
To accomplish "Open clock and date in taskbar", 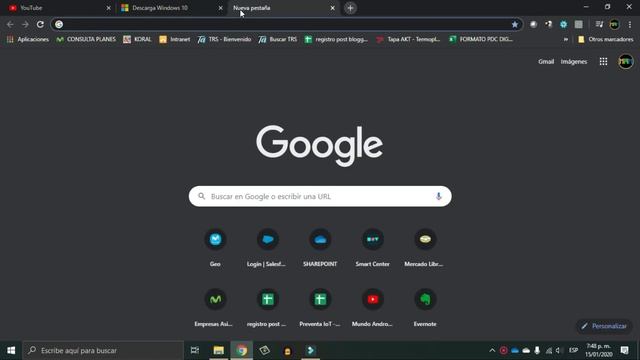I will (x=598, y=350).
